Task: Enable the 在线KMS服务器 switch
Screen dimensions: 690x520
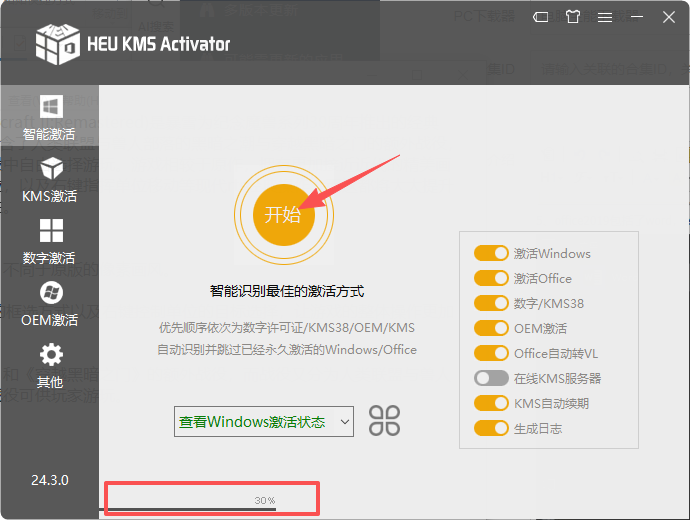Action: (x=491, y=378)
